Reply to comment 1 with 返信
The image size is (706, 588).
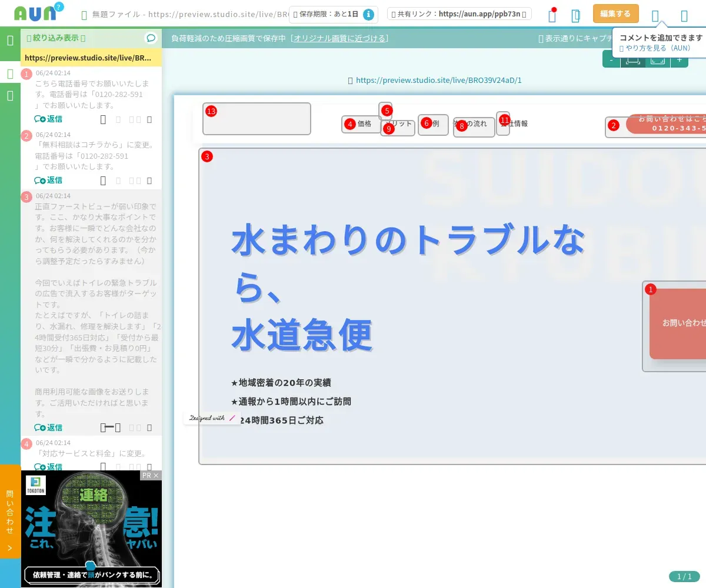(x=48, y=119)
